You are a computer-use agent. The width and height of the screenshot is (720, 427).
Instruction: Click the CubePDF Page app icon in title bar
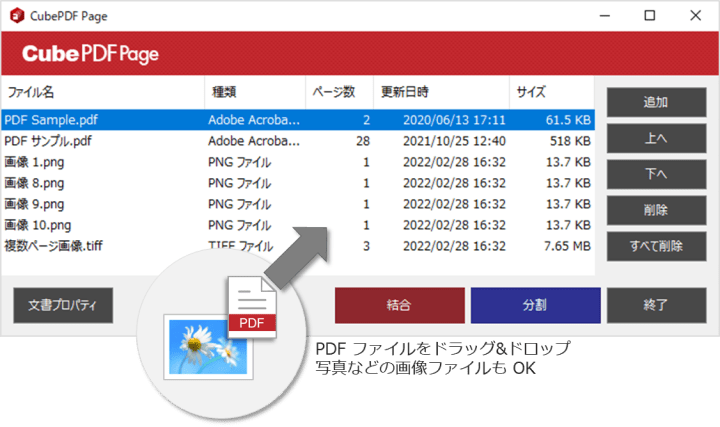[17, 16]
